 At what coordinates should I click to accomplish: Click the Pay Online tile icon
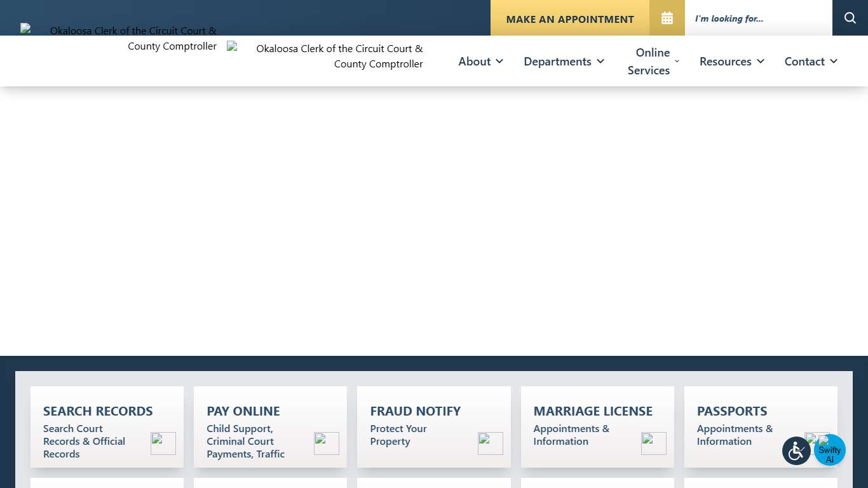pos(327,444)
